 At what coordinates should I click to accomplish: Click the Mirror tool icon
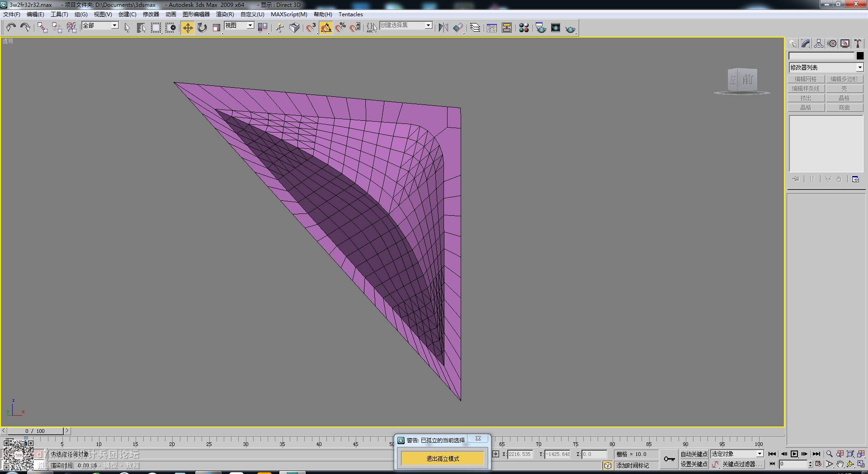pyautogui.click(x=443, y=28)
